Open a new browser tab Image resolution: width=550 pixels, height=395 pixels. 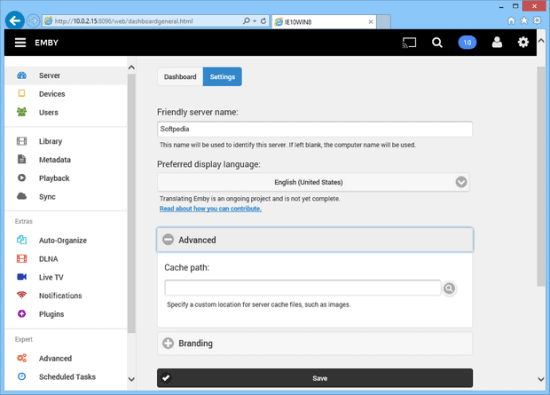384,22
